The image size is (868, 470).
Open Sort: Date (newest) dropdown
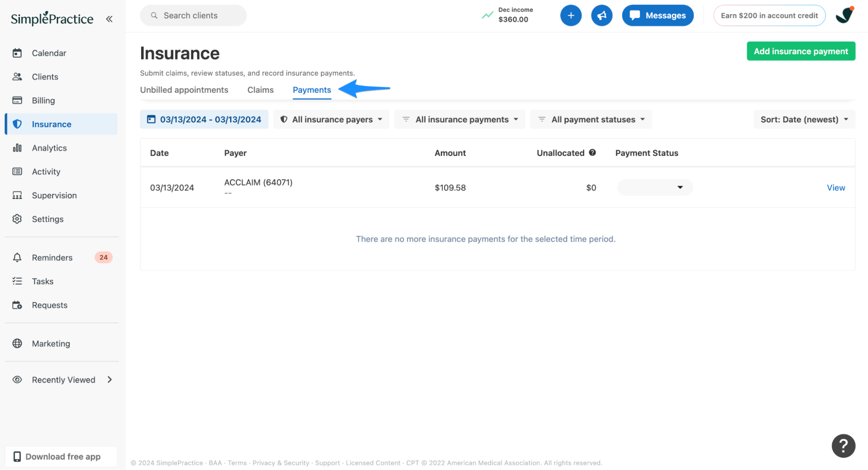[x=804, y=119]
